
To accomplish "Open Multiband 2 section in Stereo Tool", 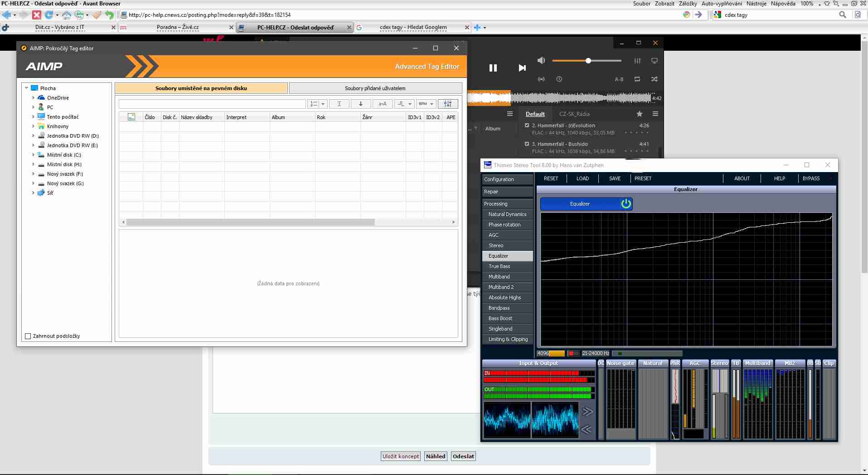I will 508,287.
